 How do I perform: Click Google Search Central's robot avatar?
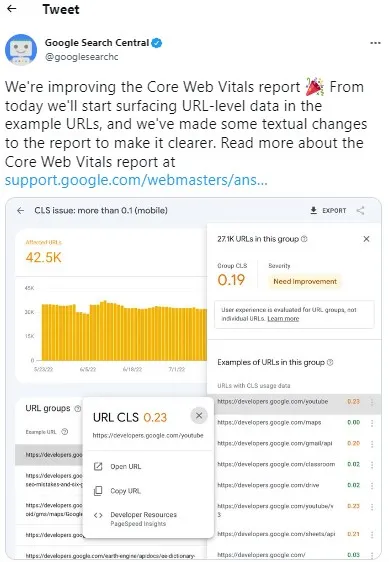[21, 49]
